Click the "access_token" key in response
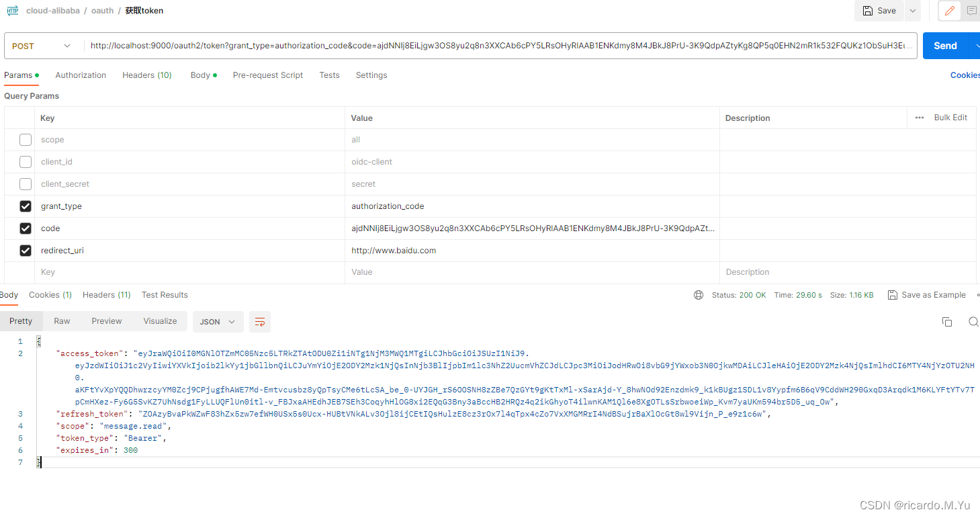980x516 pixels. coord(90,353)
